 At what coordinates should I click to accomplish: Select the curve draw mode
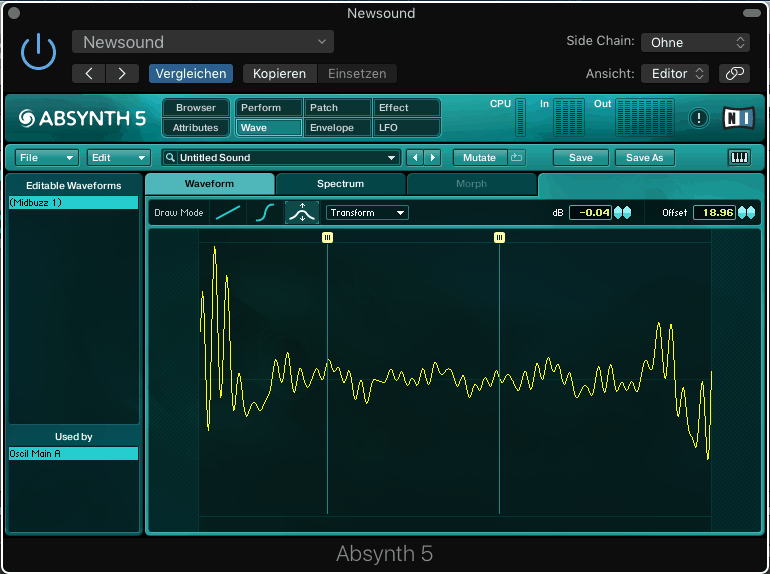(265, 213)
